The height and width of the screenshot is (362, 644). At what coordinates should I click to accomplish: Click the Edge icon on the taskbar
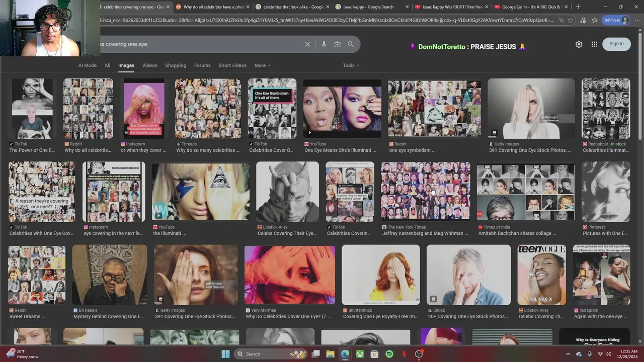345,354
